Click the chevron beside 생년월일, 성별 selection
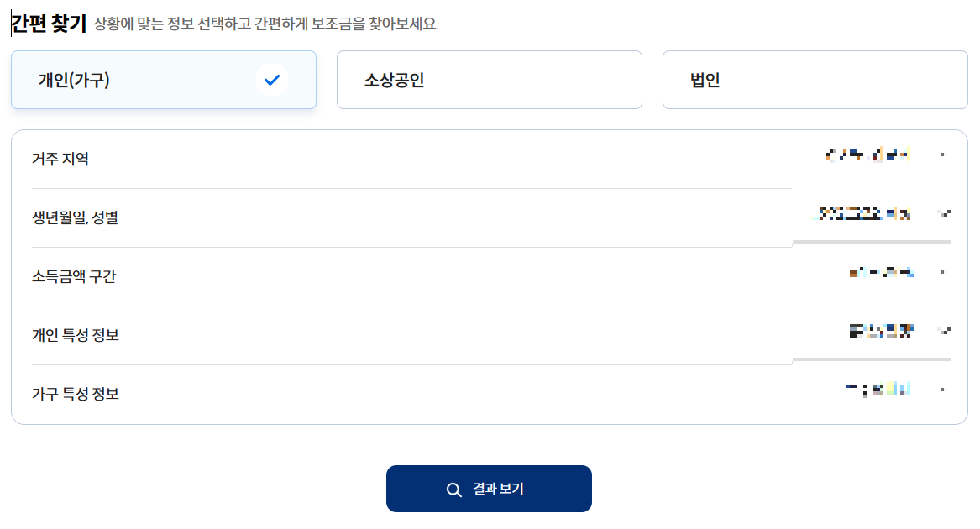The image size is (980, 529). coord(942,213)
